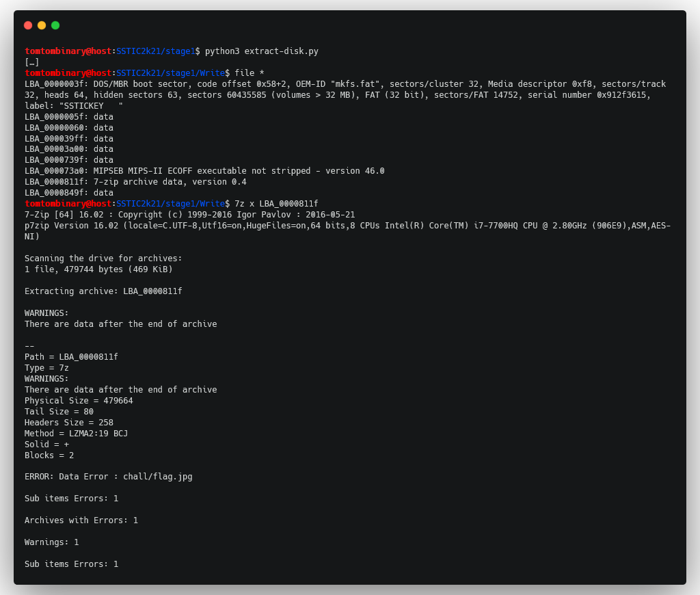Click the Physical Size = 479664 line

click(x=79, y=401)
